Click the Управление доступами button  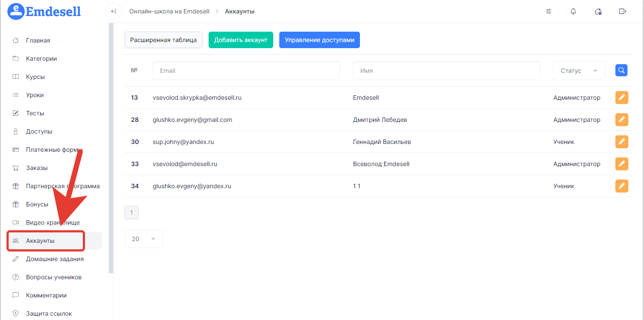tap(319, 40)
